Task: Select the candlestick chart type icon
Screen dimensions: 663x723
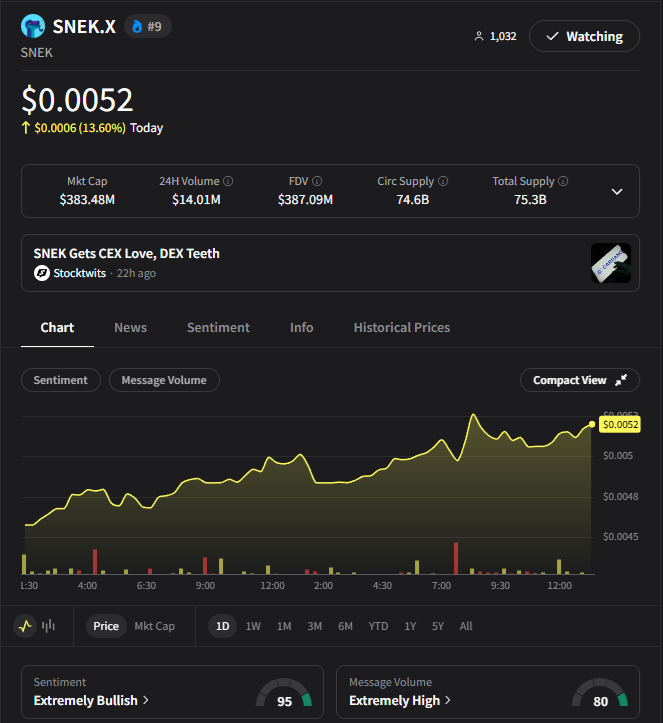Action: pos(48,626)
